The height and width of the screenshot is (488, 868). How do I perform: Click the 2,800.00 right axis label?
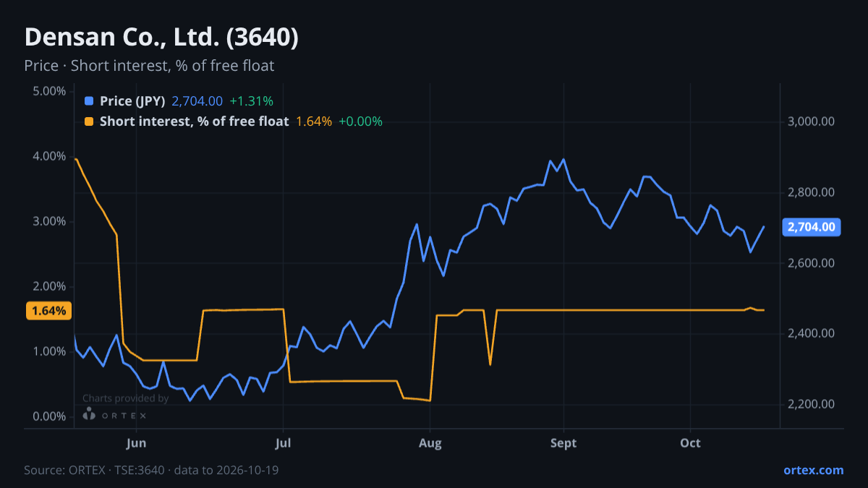coord(811,192)
